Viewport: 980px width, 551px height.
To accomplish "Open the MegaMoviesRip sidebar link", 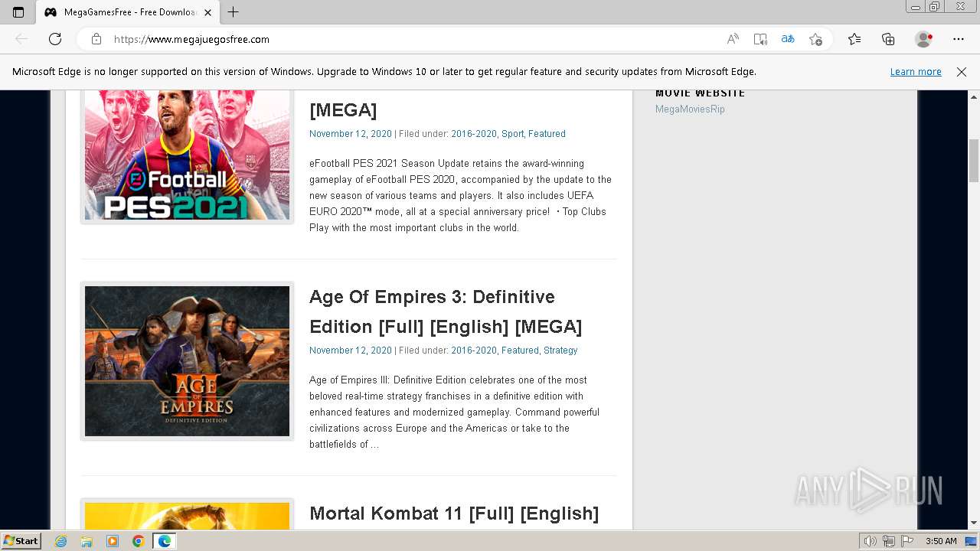I will [x=690, y=109].
